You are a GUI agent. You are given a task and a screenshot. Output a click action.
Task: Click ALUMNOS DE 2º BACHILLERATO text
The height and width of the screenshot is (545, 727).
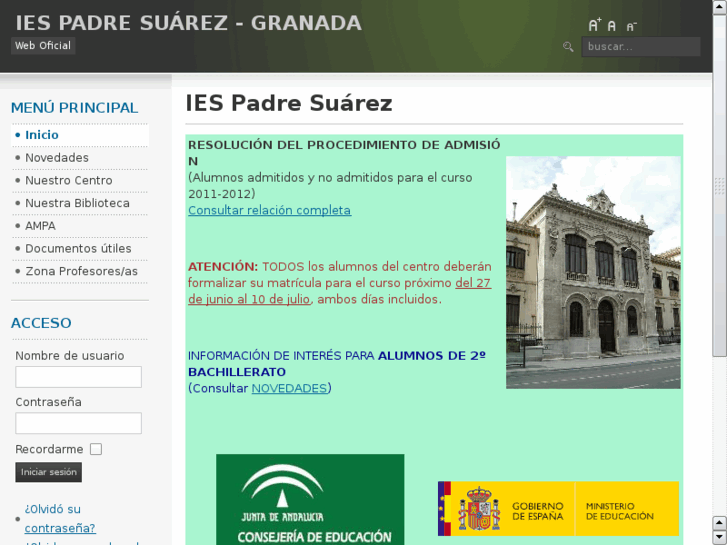337,364
